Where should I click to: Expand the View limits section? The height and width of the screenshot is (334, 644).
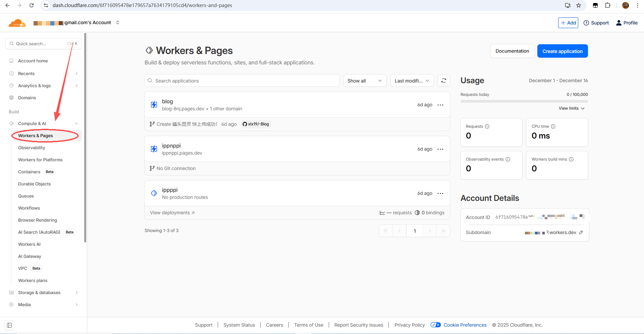click(572, 108)
